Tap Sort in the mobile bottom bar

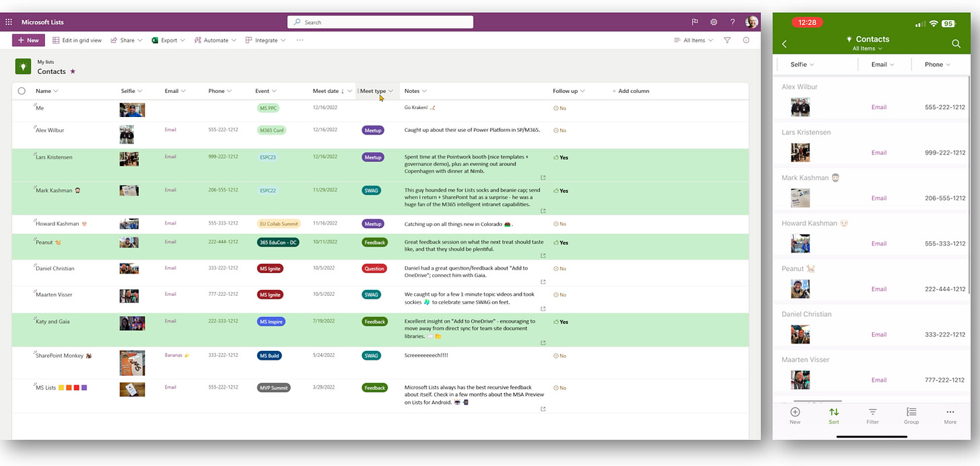834,416
